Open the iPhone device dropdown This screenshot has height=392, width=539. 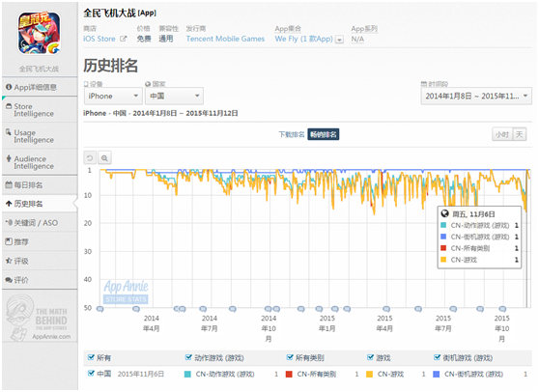coord(113,96)
